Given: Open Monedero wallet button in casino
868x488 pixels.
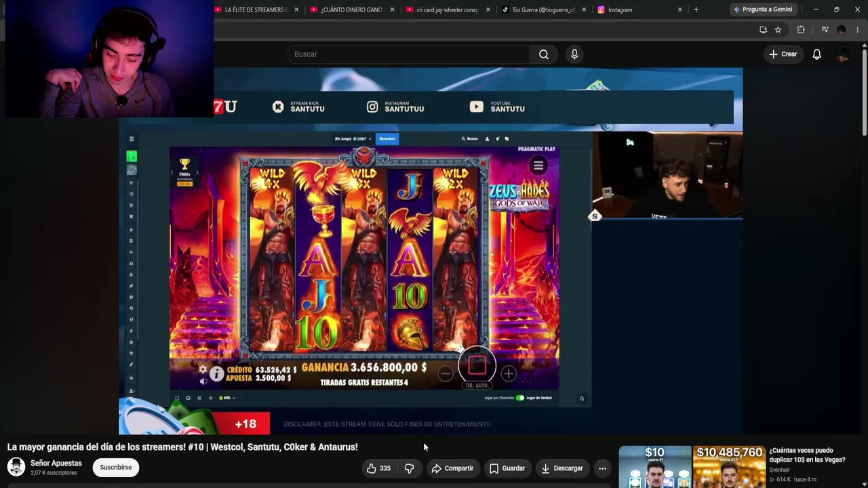Looking at the screenshot, I should pyautogui.click(x=387, y=139).
